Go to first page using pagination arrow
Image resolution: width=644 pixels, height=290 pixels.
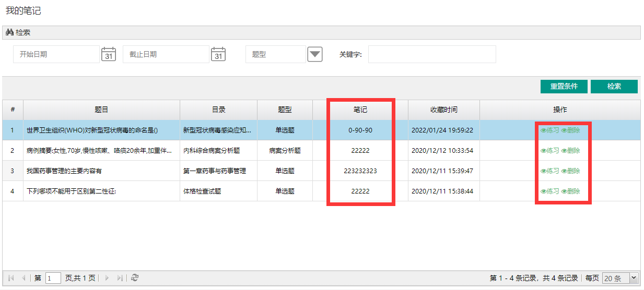click(11, 278)
